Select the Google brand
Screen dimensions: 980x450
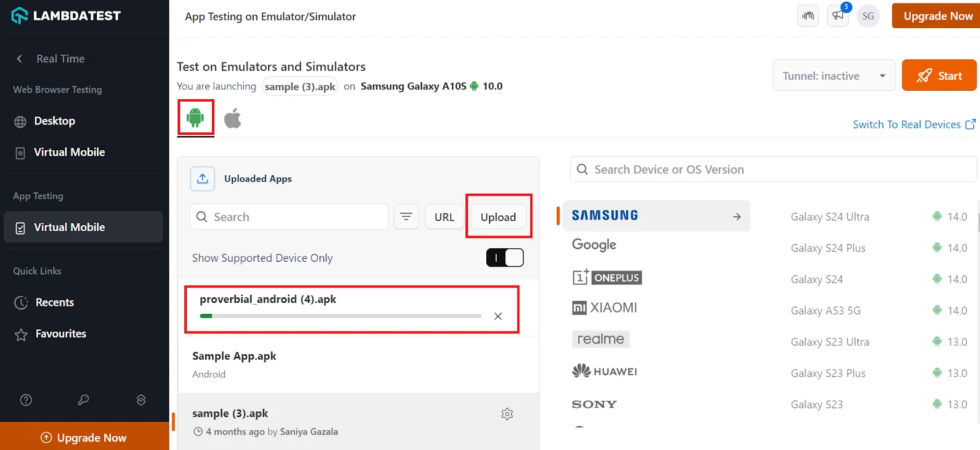[x=594, y=245]
